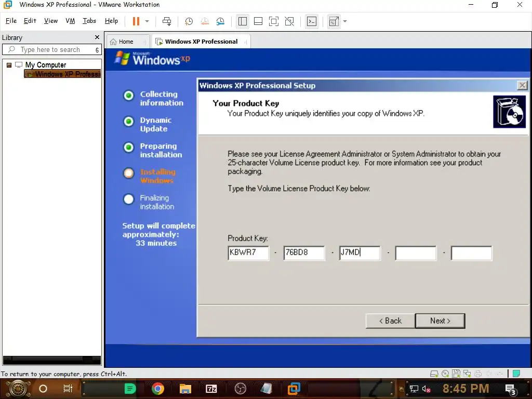
Task: Click the 8:45 PM taskbar clock
Action: [x=465, y=389]
